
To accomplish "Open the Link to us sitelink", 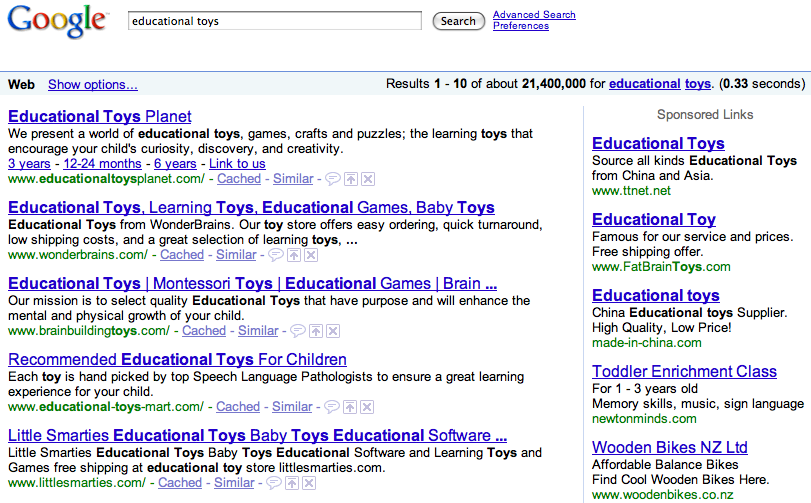I will coord(237,164).
